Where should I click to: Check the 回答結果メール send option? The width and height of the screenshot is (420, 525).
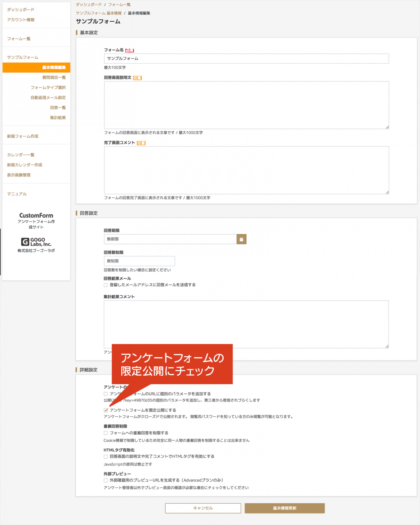(x=106, y=285)
